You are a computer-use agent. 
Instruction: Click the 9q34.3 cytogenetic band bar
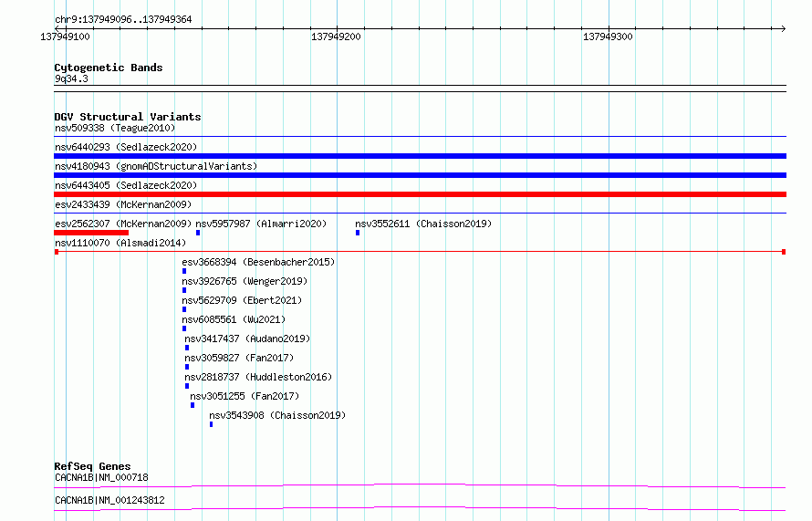[420, 89]
